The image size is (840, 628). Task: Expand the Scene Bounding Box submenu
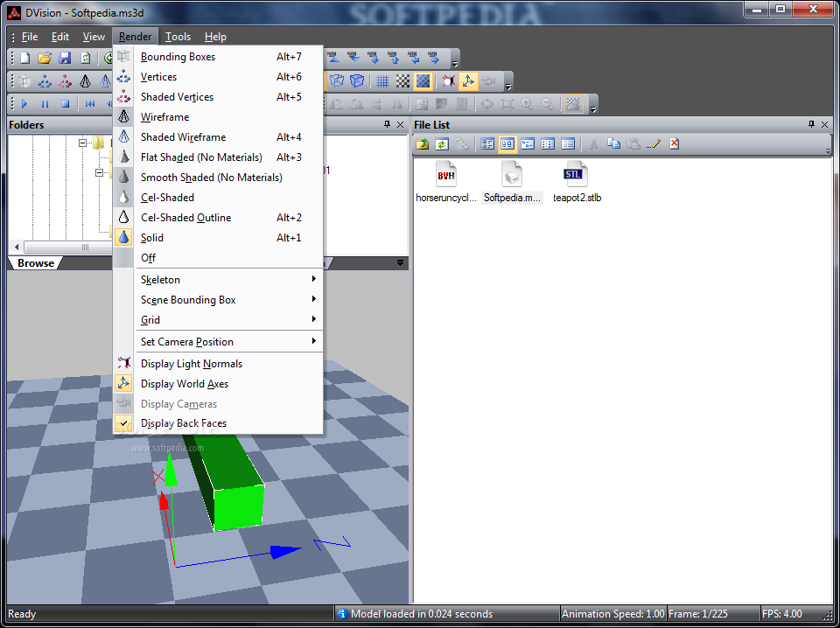click(218, 300)
